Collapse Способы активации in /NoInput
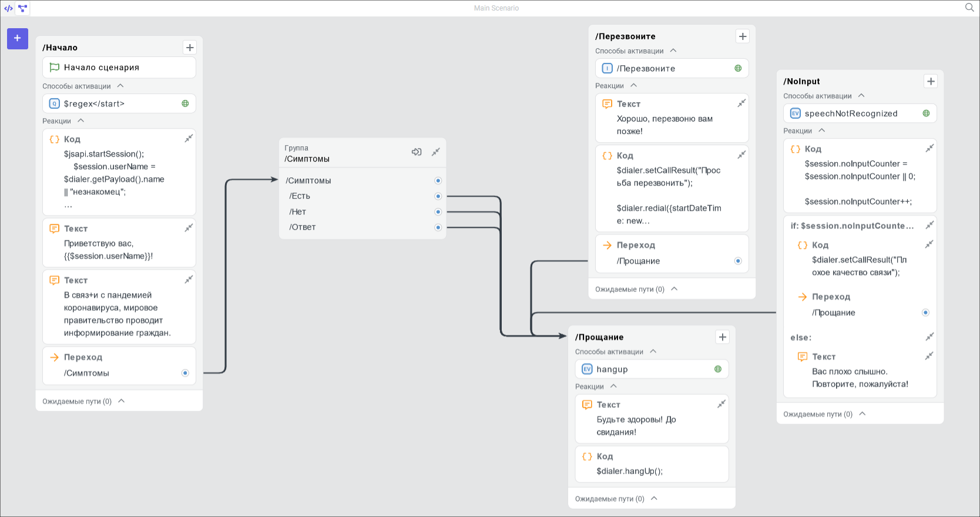The height and width of the screenshot is (517, 980). coord(861,96)
